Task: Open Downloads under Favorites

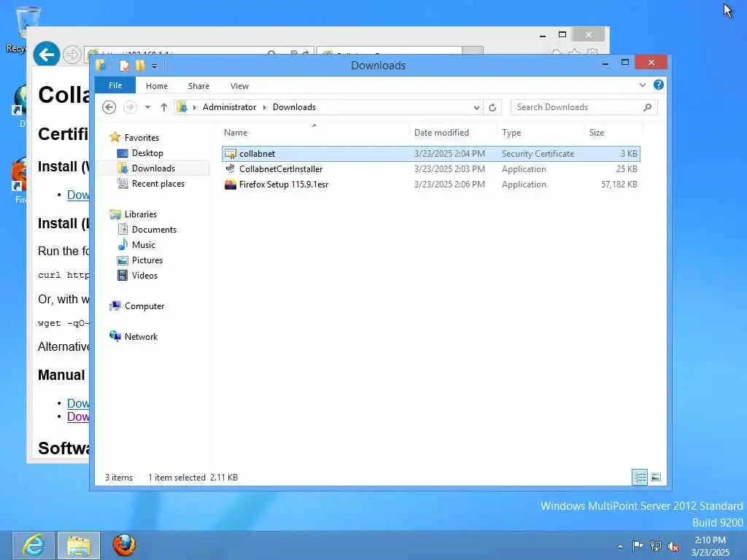Action: tap(153, 168)
